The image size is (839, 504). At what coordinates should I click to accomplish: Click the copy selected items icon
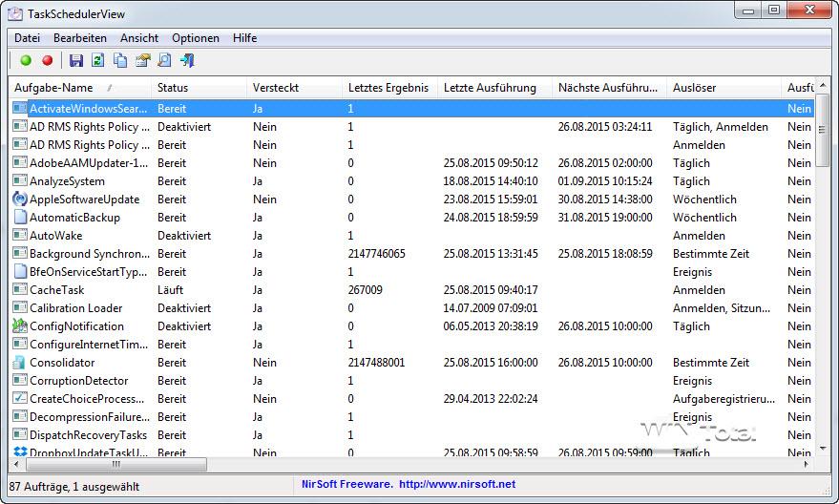point(120,60)
